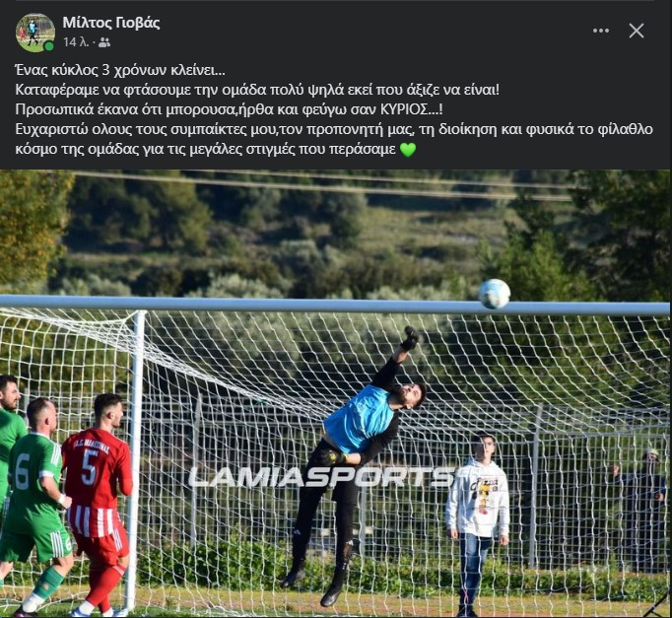Click the LAMIASPORTS watermark on the photo

pos(320,477)
